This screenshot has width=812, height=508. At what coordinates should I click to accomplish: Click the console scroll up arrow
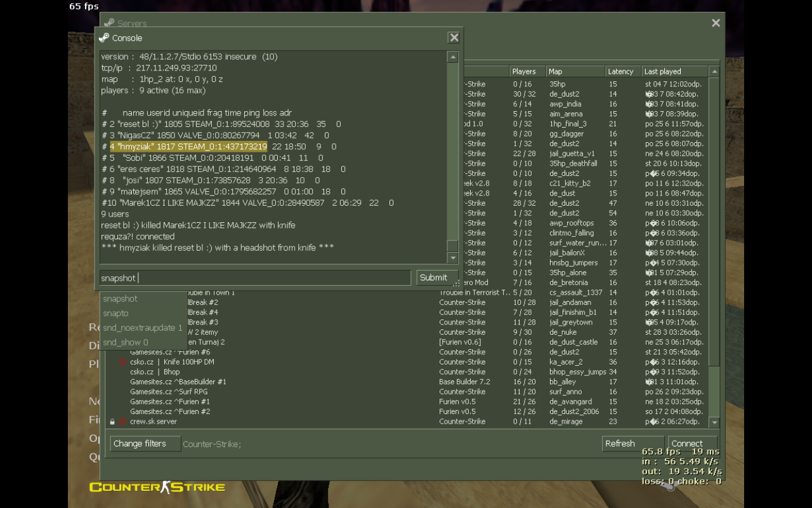[452, 57]
